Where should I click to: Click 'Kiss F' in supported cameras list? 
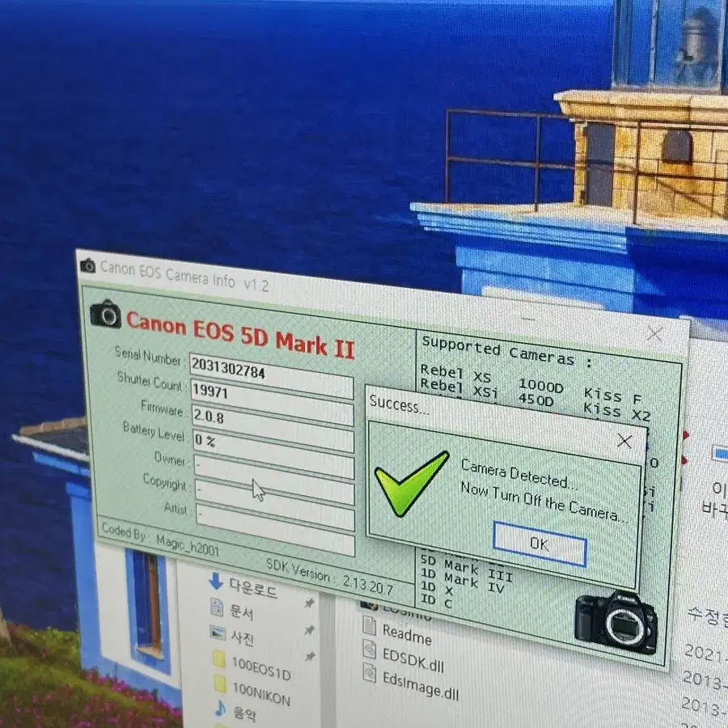pyautogui.click(x=613, y=395)
